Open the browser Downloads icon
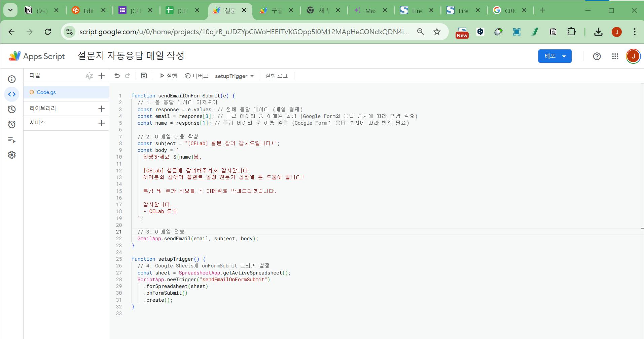Image resolution: width=644 pixels, height=339 pixels. click(x=598, y=32)
